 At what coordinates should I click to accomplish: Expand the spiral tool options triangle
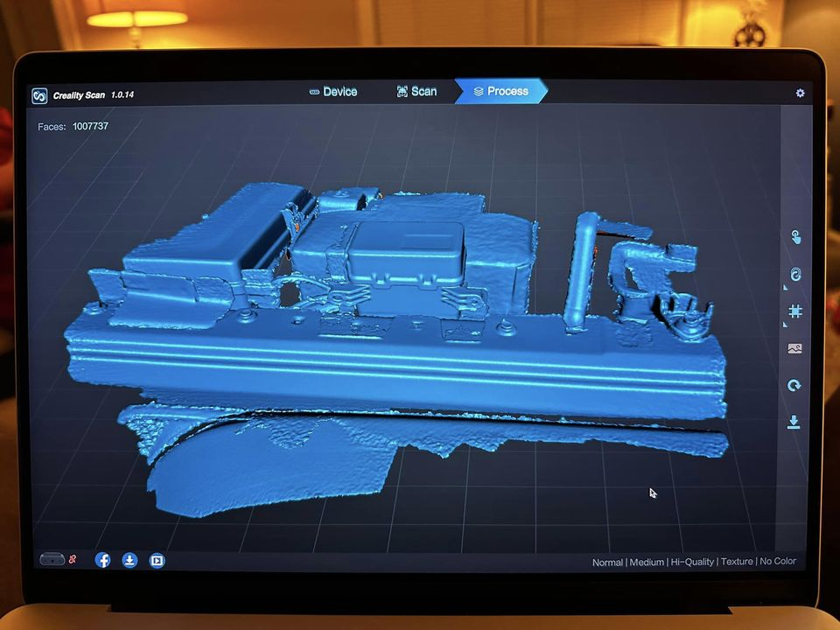(x=786, y=288)
